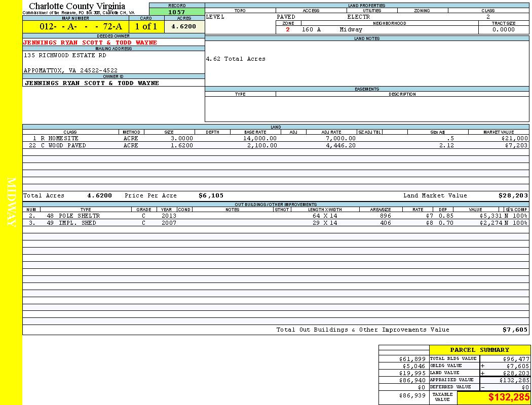Screen dimensions: 532x405
Task: Select the red deeded owner name
Action: [x=90, y=43]
